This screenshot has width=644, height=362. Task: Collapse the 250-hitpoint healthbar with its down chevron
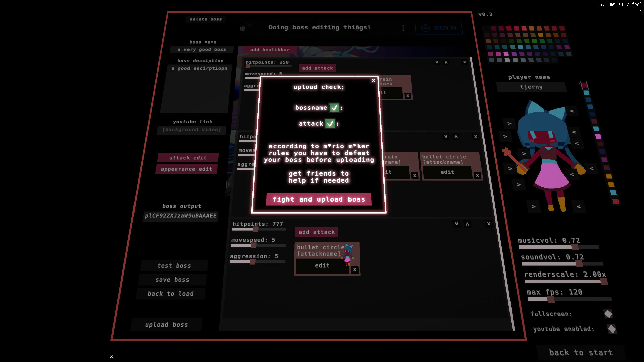437,62
